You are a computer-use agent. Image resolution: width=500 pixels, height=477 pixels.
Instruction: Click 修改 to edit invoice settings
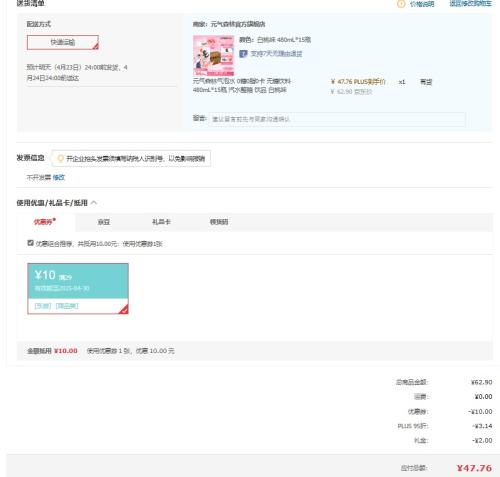click(59, 177)
